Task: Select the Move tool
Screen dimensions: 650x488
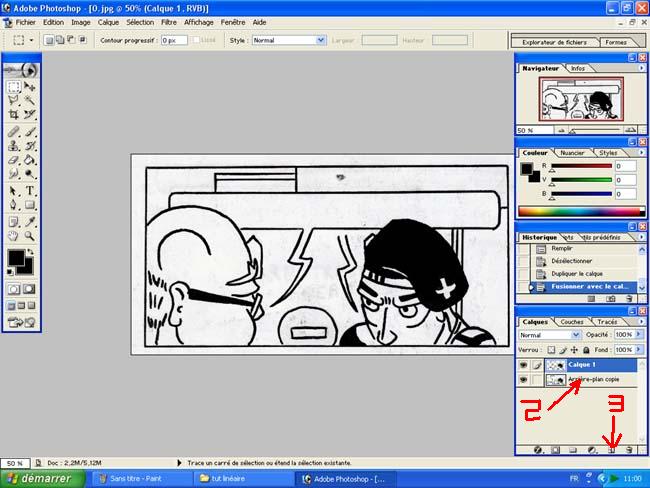Action: coord(29,87)
